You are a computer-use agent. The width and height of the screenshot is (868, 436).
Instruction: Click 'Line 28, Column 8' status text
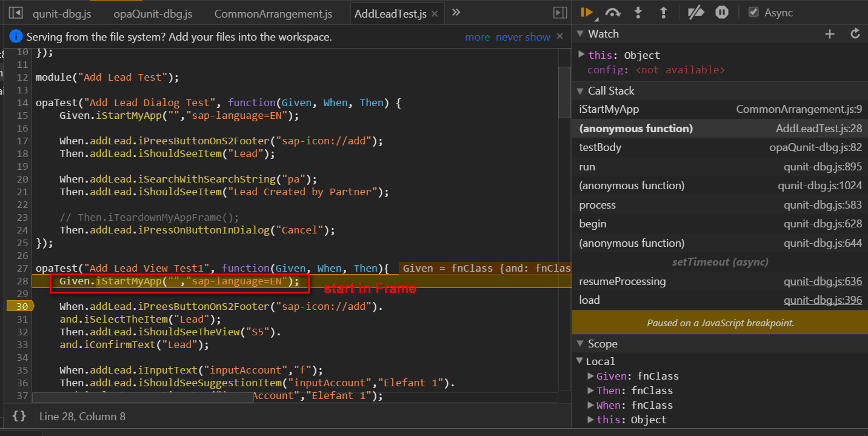click(x=82, y=417)
